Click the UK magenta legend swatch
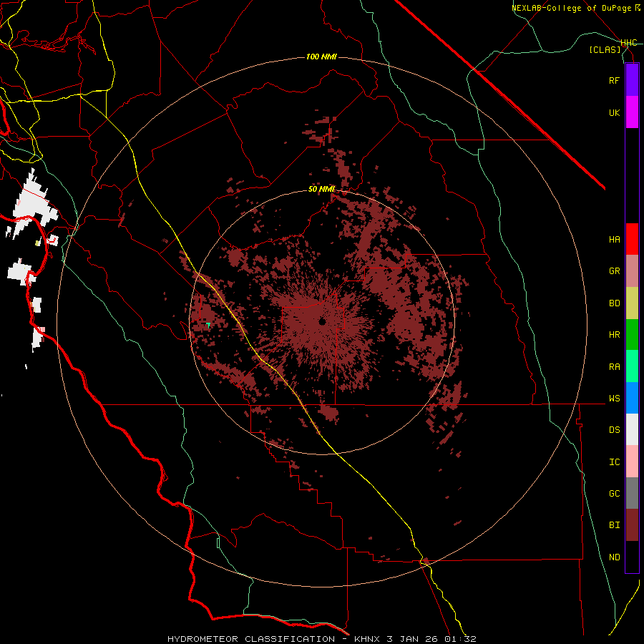This screenshot has height=644, width=644. click(632, 112)
